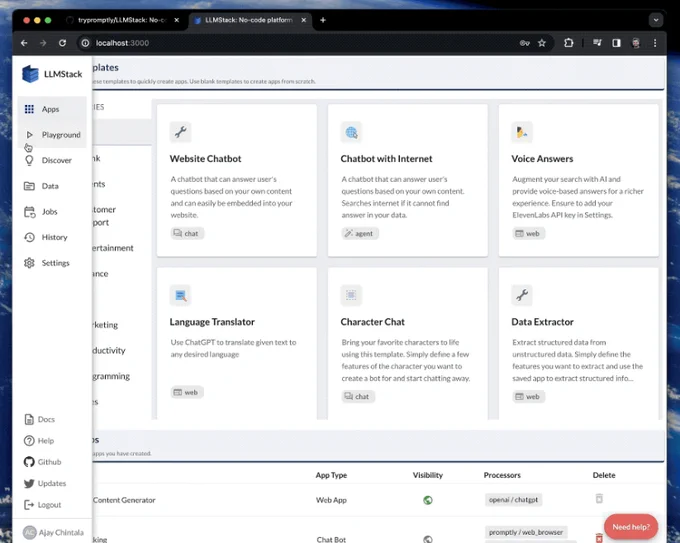Click the password key icon in address bar
Image resolution: width=680 pixels, height=543 pixels.
524,43
